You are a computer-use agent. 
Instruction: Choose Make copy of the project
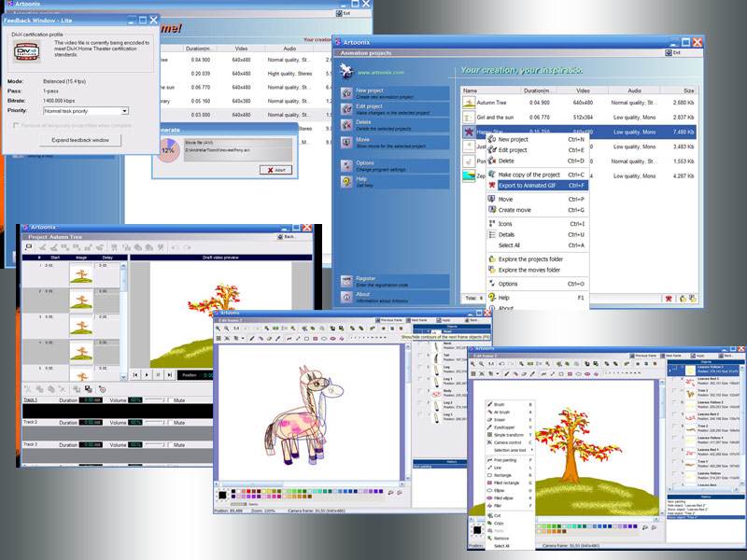click(538, 175)
